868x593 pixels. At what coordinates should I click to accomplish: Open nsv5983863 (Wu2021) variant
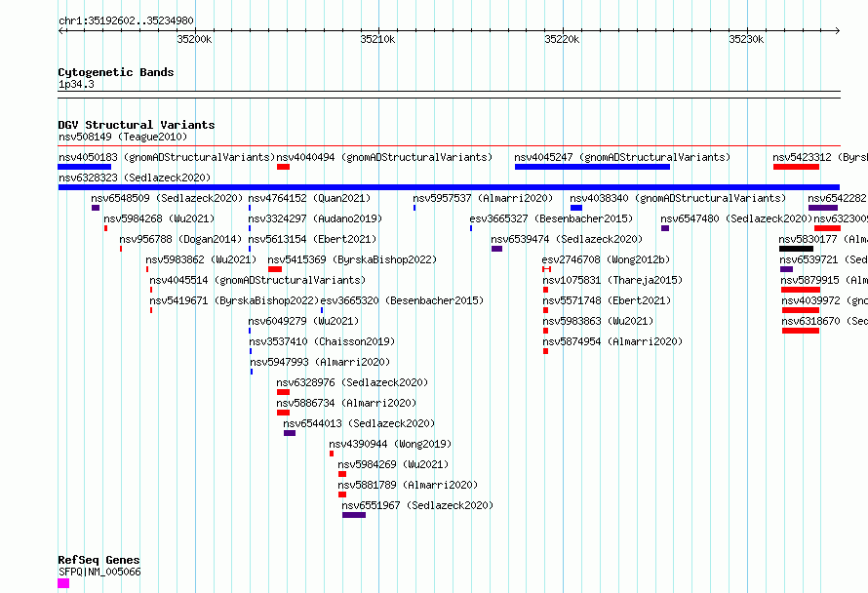point(599,321)
